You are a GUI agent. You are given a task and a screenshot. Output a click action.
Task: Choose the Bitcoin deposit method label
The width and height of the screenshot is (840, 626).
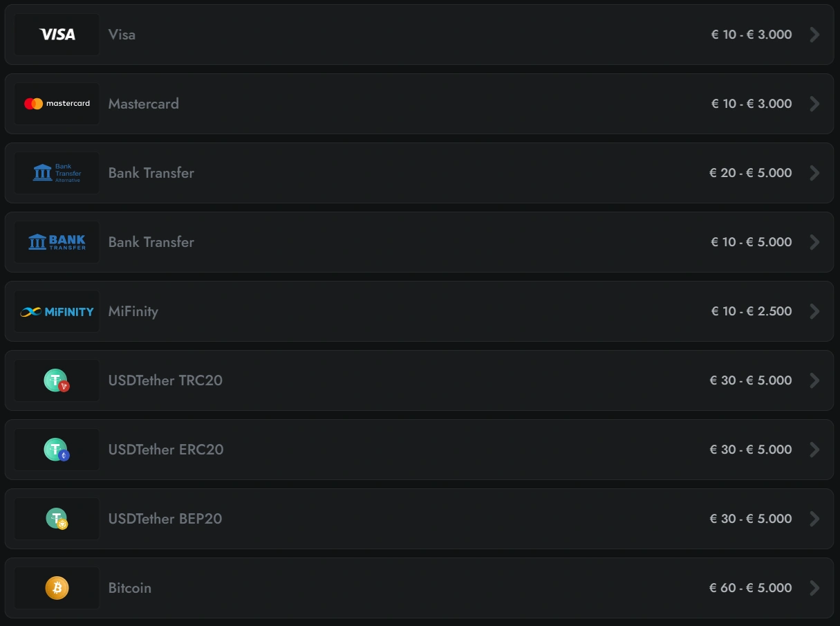point(130,588)
